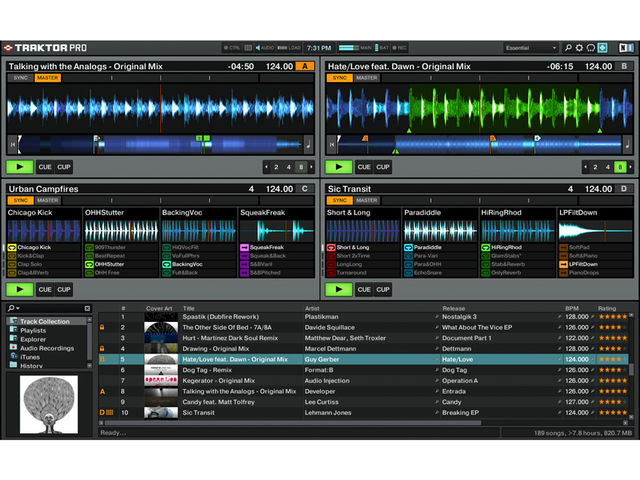
Task: Click main output level meter
Action: 349,48
